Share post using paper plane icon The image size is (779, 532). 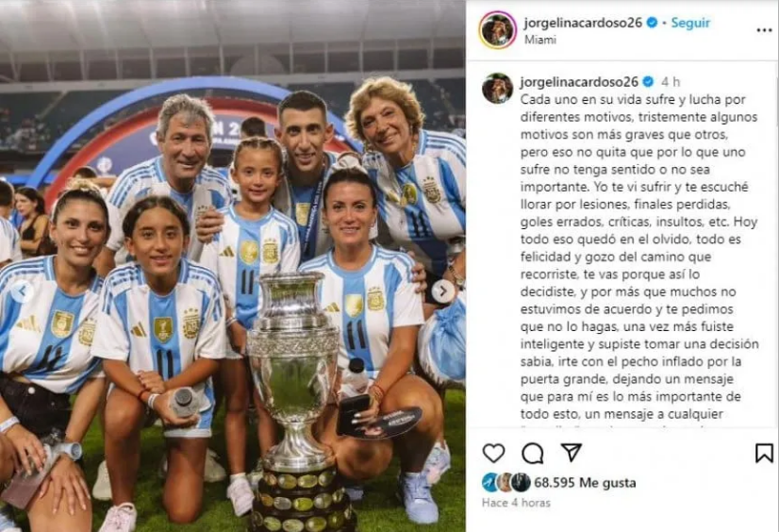pyautogui.click(x=572, y=452)
